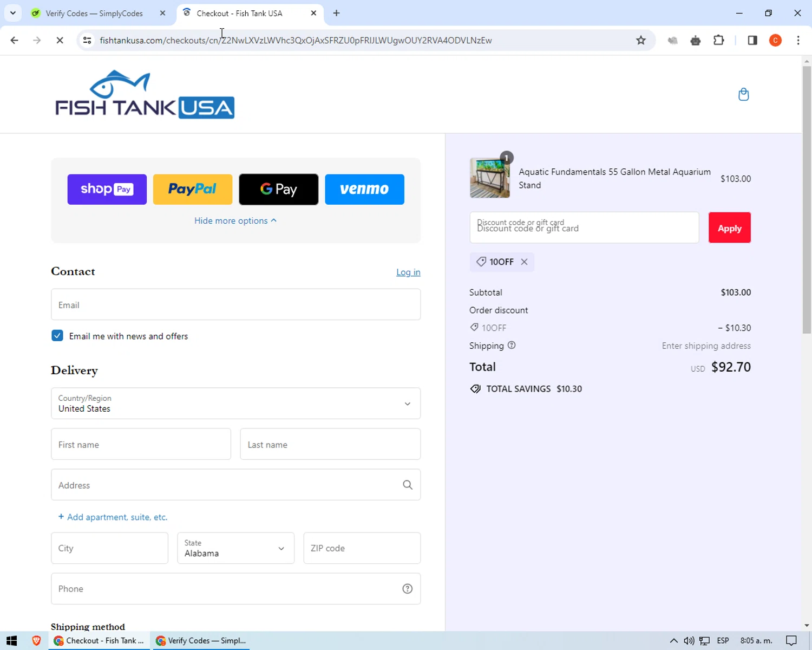Click the aquarium stand product thumbnail
This screenshot has height=650, width=812.
[489, 178]
